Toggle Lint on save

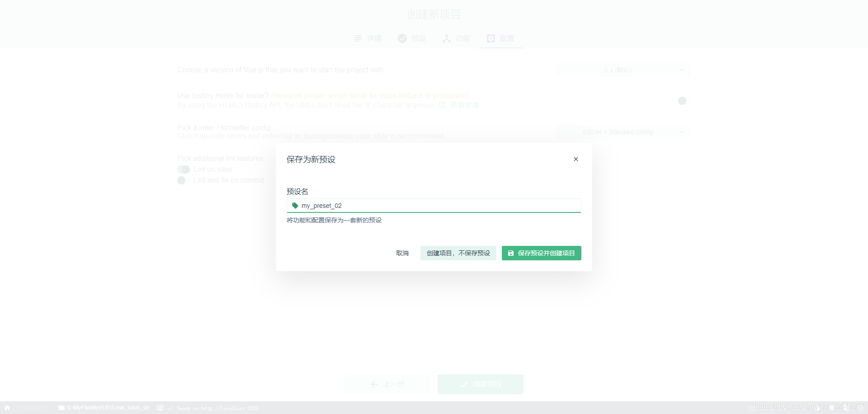[183, 169]
